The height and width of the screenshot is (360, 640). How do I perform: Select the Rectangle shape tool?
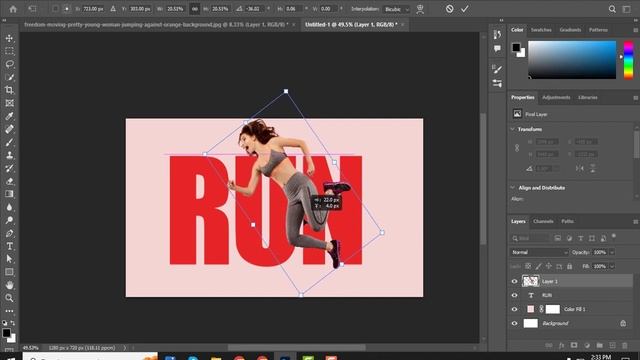pos(9,272)
